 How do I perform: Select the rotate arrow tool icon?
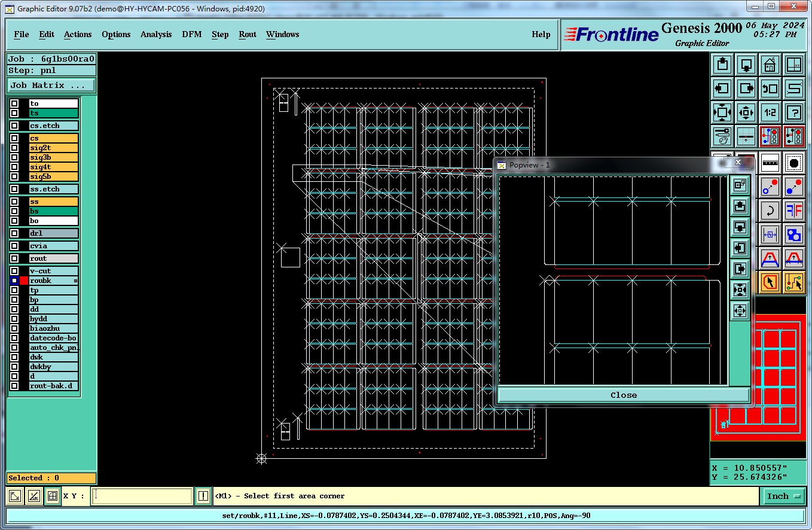point(770,211)
